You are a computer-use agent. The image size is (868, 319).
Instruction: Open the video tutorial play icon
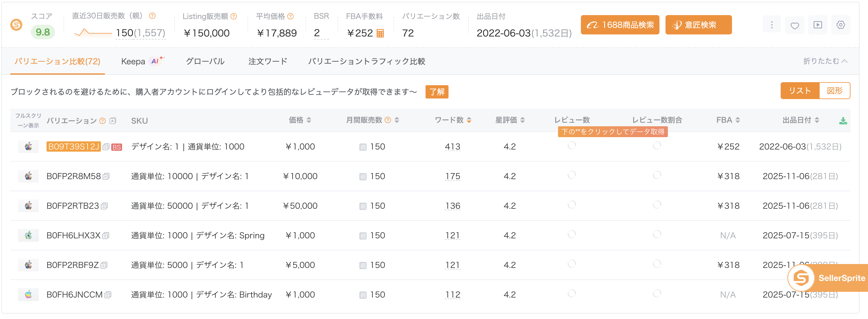tap(818, 25)
